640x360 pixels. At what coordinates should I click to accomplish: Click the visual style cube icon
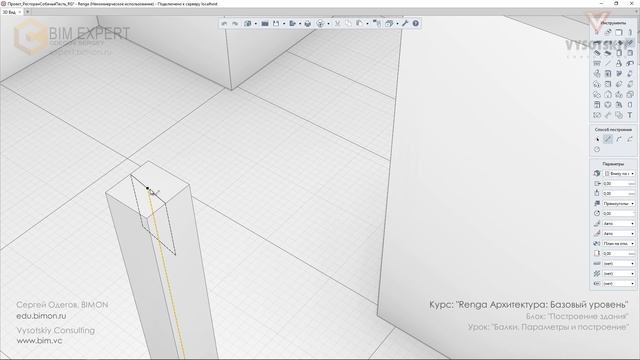click(x=320, y=24)
